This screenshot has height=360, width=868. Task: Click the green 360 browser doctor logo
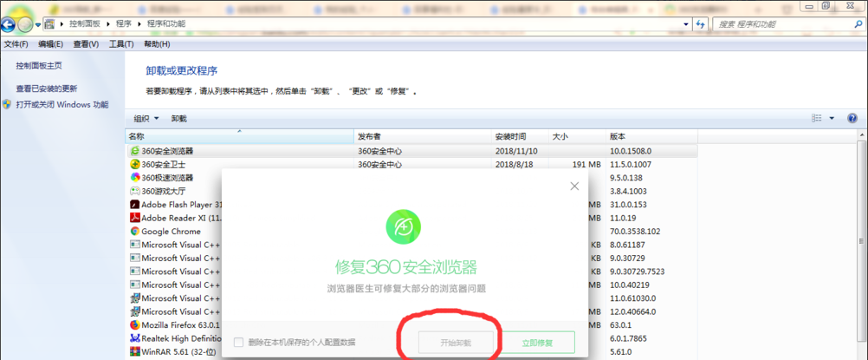pos(403,227)
